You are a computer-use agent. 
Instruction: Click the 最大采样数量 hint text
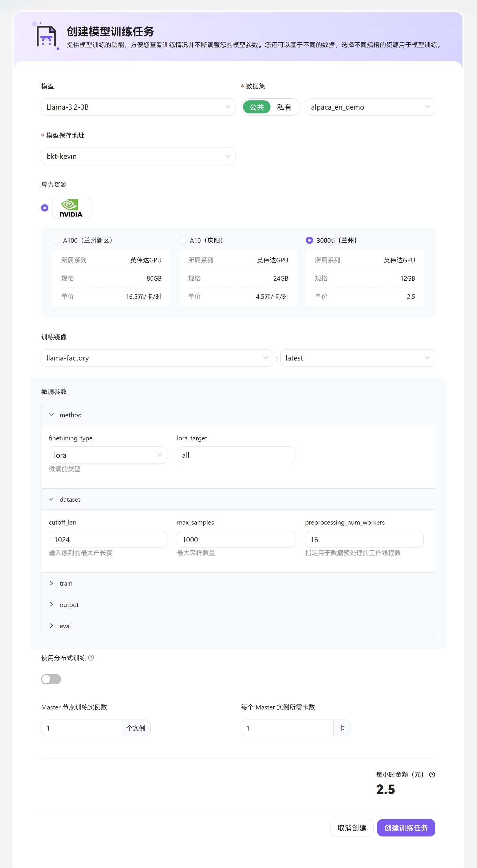click(x=196, y=553)
